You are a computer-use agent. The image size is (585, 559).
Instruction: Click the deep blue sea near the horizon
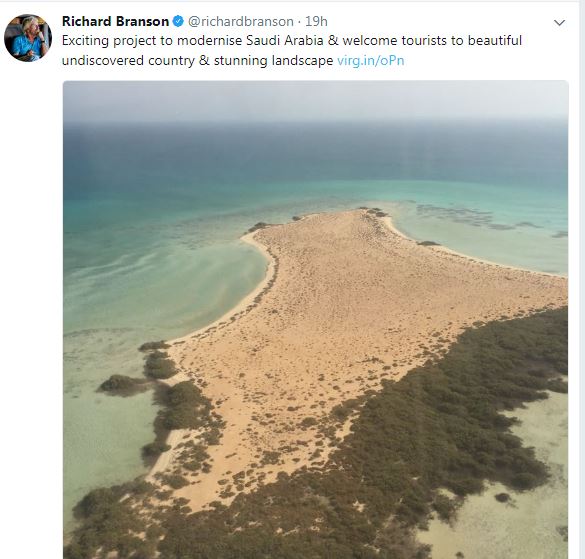pyautogui.click(x=316, y=149)
